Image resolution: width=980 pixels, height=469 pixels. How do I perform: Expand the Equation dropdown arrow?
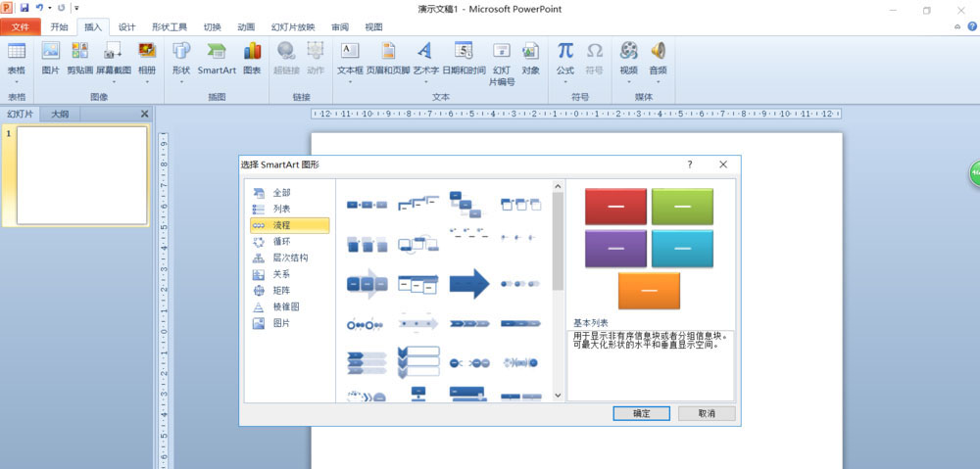click(x=565, y=81)
